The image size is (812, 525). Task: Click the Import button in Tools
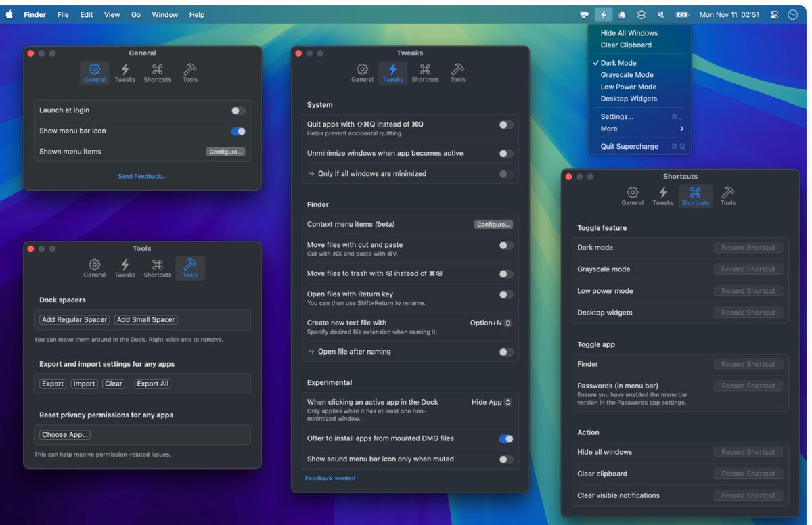coord(85,384)
